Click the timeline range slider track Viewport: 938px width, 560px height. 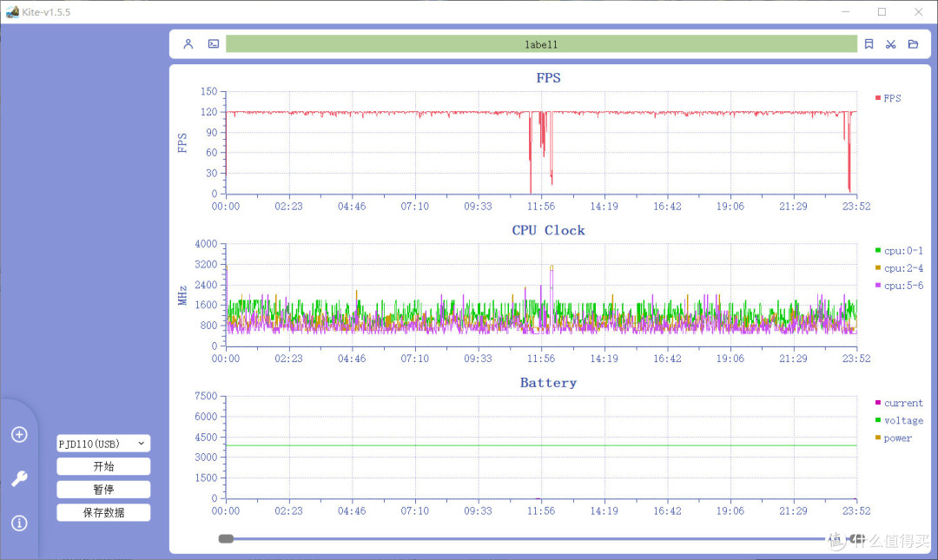[541, 538]
